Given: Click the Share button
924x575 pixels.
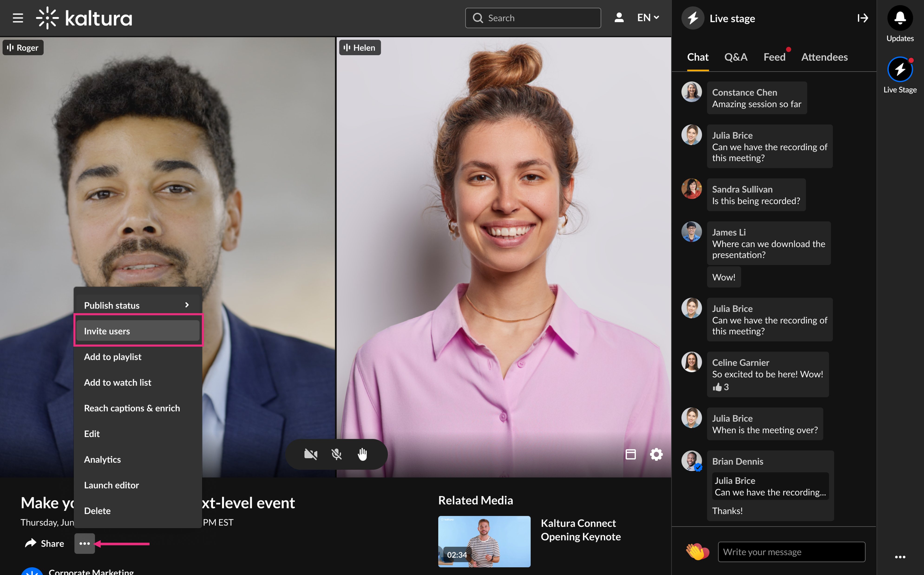Looking at the screenshot, I should [x=44, y=543].
